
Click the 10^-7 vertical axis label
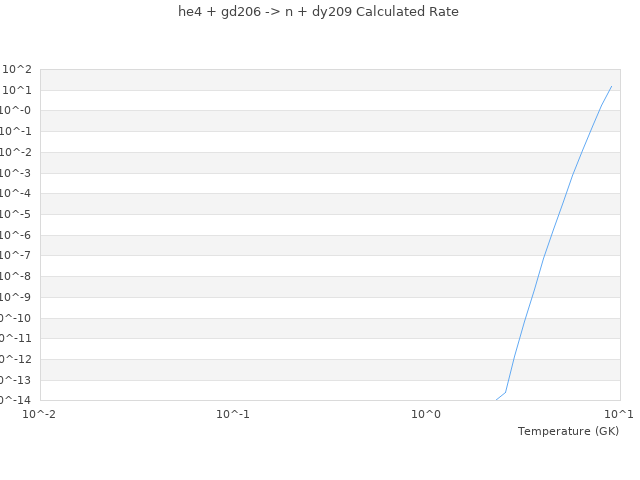point(16,256)
